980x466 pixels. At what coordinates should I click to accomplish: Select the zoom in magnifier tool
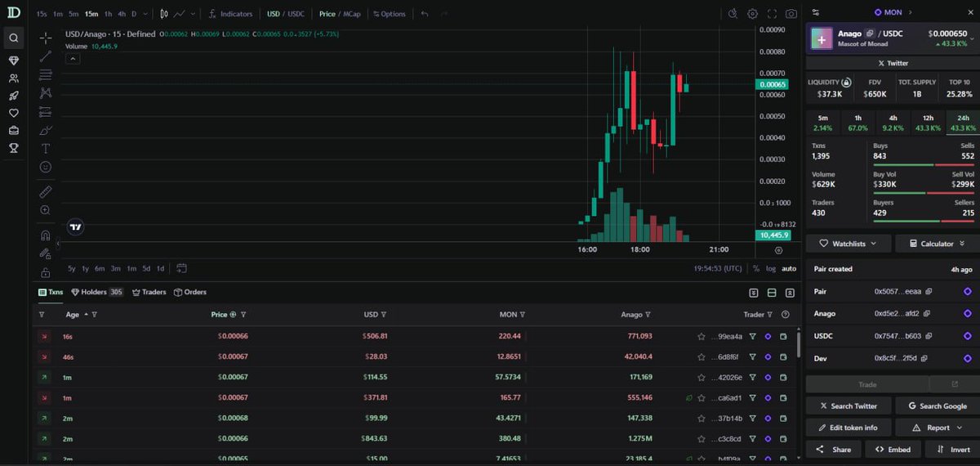point(46,210)
